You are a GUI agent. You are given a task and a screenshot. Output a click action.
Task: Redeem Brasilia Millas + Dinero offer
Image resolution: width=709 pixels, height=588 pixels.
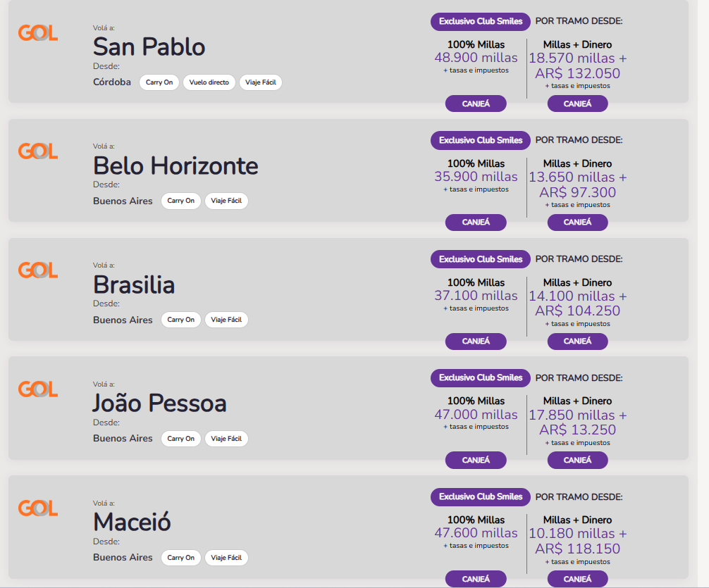coord(577,341)
